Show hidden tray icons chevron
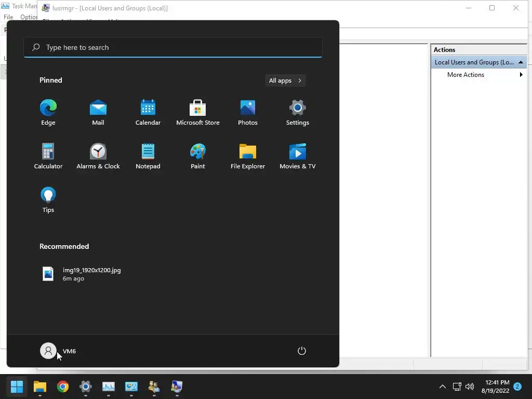Screen dimensions: 532x399 [443, 387]
